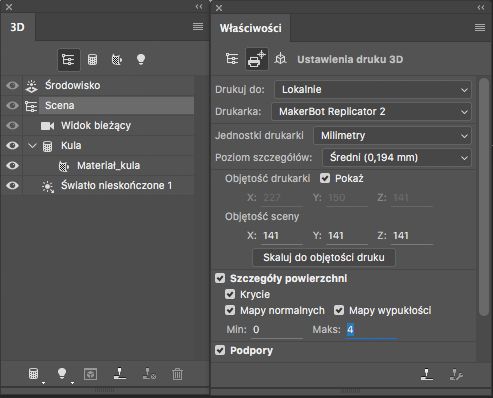Add new 3D object at 3D panel bottom

[x=34, y=374]
